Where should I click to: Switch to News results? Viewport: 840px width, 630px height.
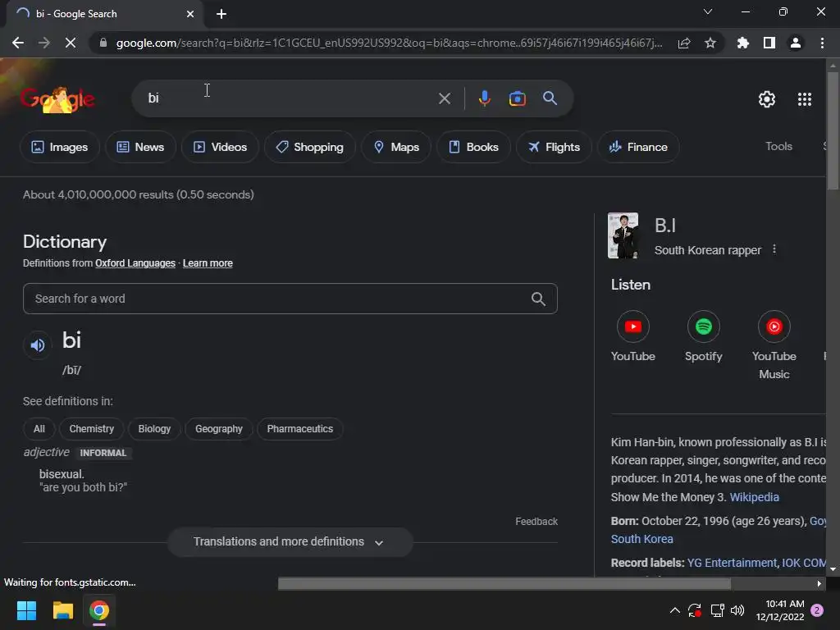[140, 147]
